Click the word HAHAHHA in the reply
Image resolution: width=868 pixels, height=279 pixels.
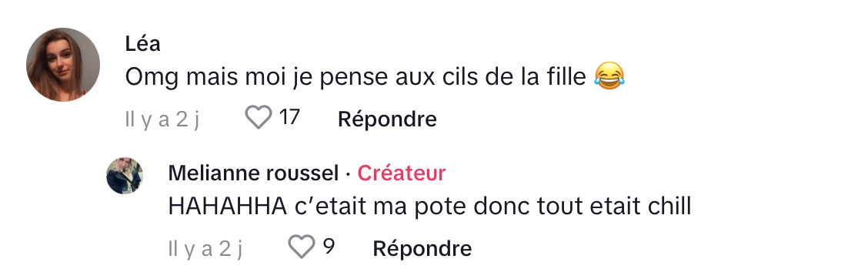click(227, 207)
